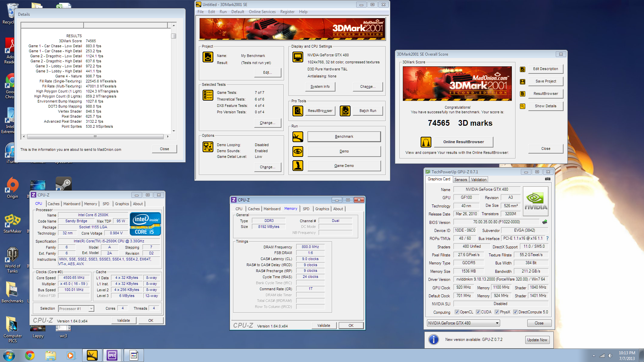Click the Selected Tests checklist icon
Image resolution: width=644 pixels, height=362 pixels.
pos(208,95)
